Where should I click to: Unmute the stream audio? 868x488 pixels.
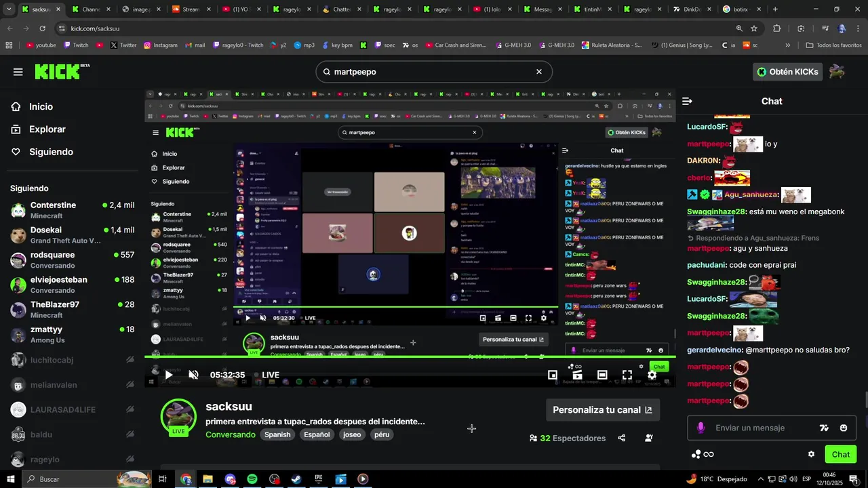pyautogui.click(x=193, y=375)
